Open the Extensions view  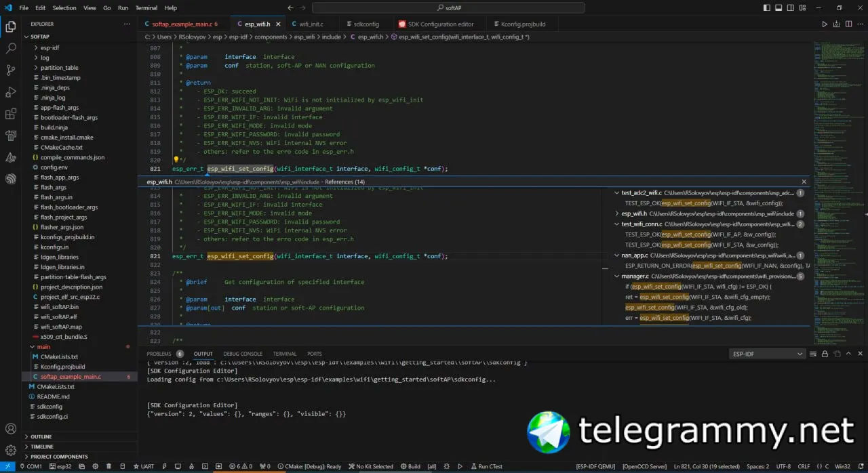11,114
